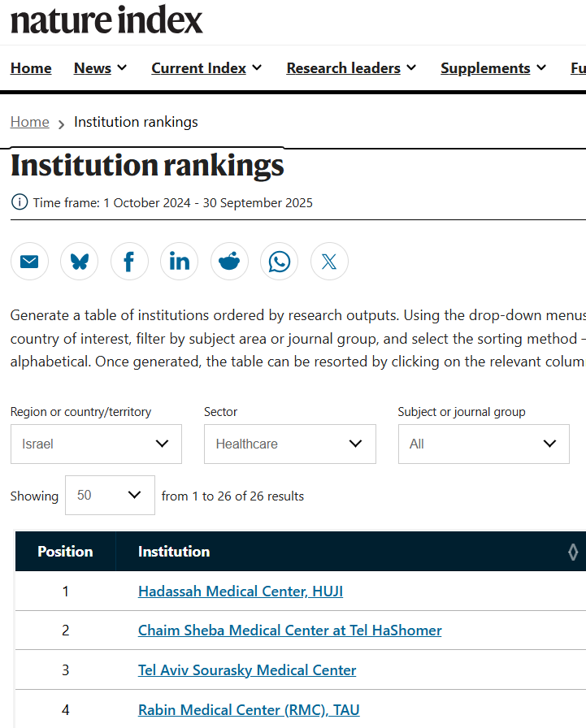586x728 pixels.
Task: Open Hadassah Medical Center, HUJI link
Action: pyautogui.click(x=241, y=591)
